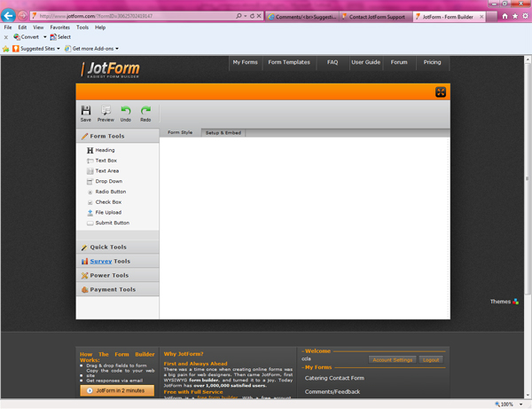Image resolution: width=532 pixels, height=409 pixels.
Task: Open favorites star icon
Action: click(x=515, y=16)
